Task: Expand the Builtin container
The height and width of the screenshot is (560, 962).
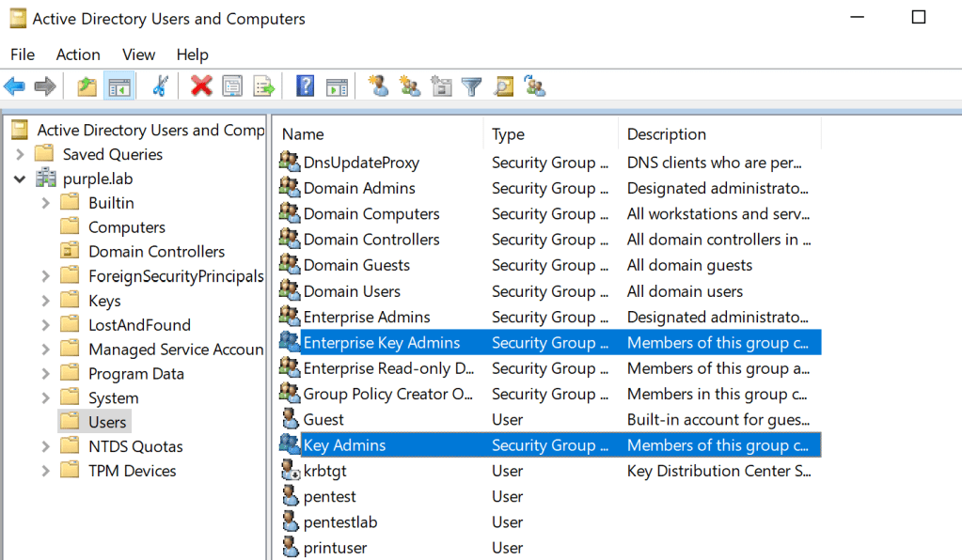Action: click(x=45, y=203)
